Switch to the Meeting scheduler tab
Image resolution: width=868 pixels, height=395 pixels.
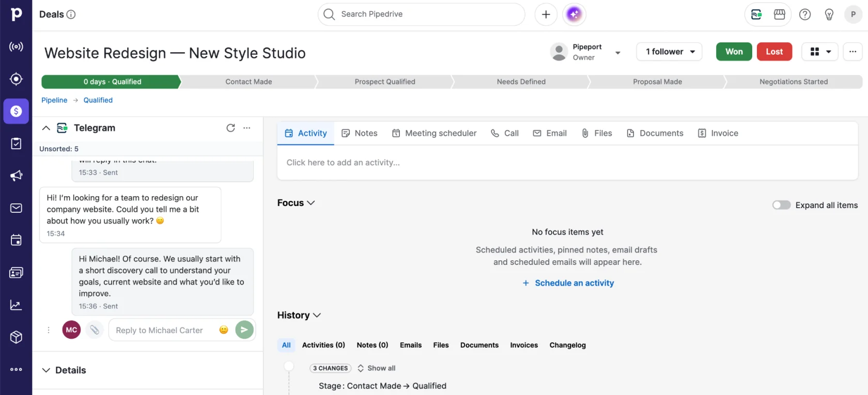click(434, 133)
